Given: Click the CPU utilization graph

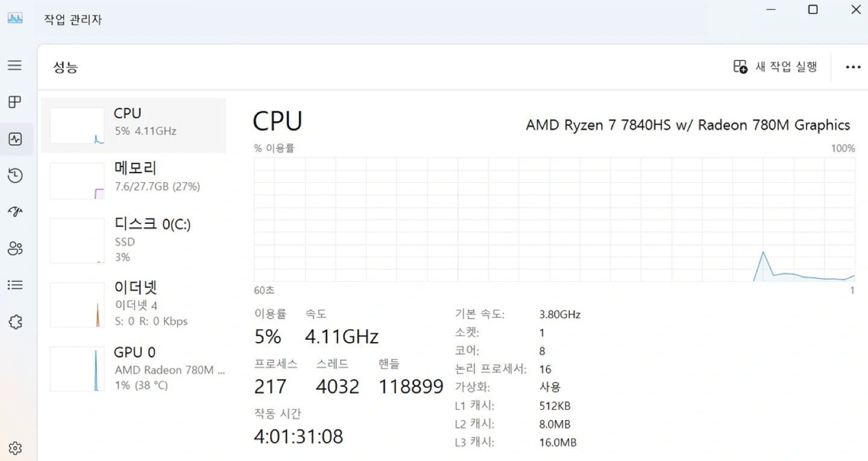Looking at the screenshot, I should 555,220.
